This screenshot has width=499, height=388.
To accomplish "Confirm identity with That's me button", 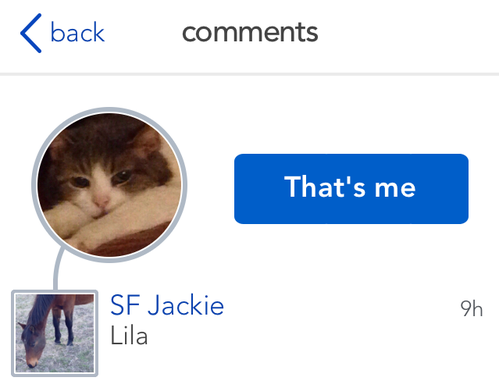I will click(351, 189).
